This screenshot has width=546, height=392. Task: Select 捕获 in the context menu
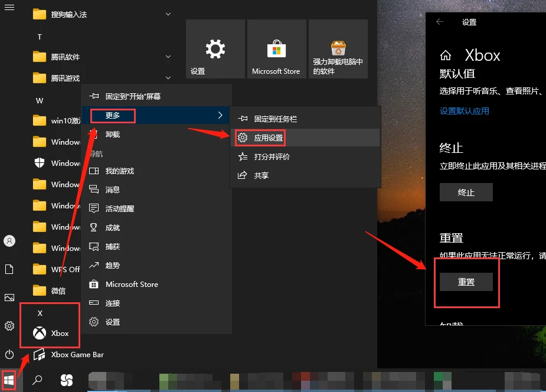click(x=156, y=247)
